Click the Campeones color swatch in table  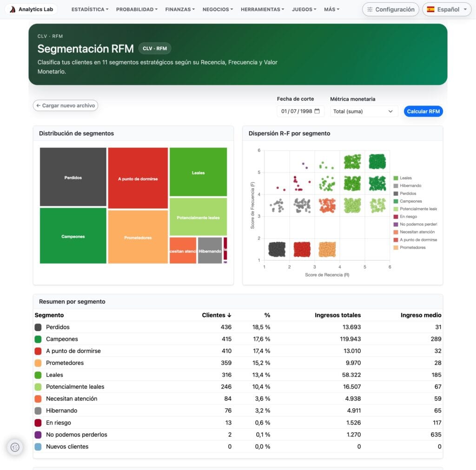coord(38,339)
